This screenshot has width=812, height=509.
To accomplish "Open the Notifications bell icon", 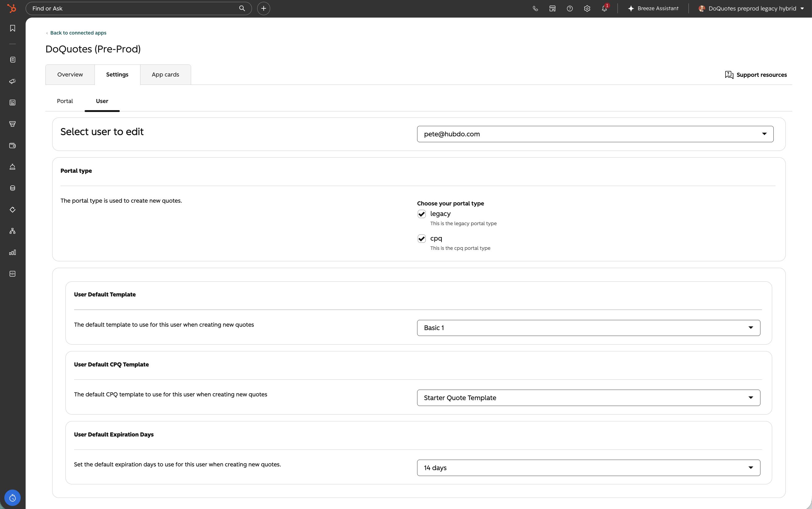I will (x=605, y=8).
